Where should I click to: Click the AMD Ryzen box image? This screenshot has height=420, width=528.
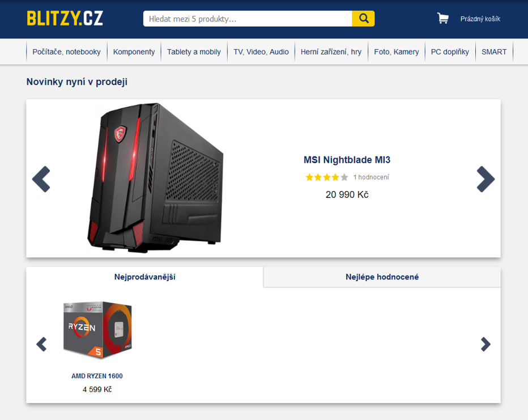pos(97,330)
